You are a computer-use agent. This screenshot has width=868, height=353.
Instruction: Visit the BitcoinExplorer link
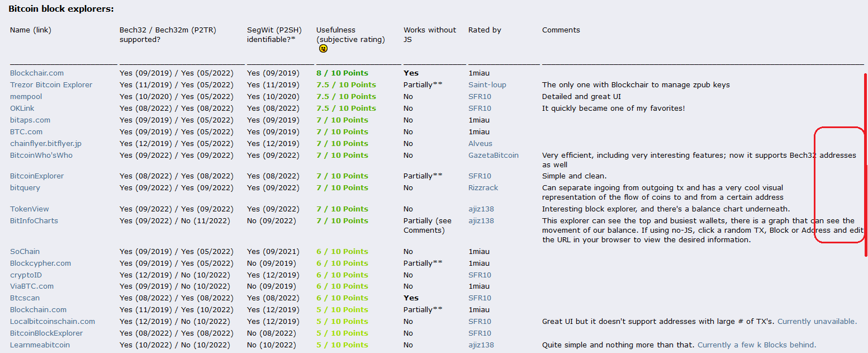pos(37,176)
